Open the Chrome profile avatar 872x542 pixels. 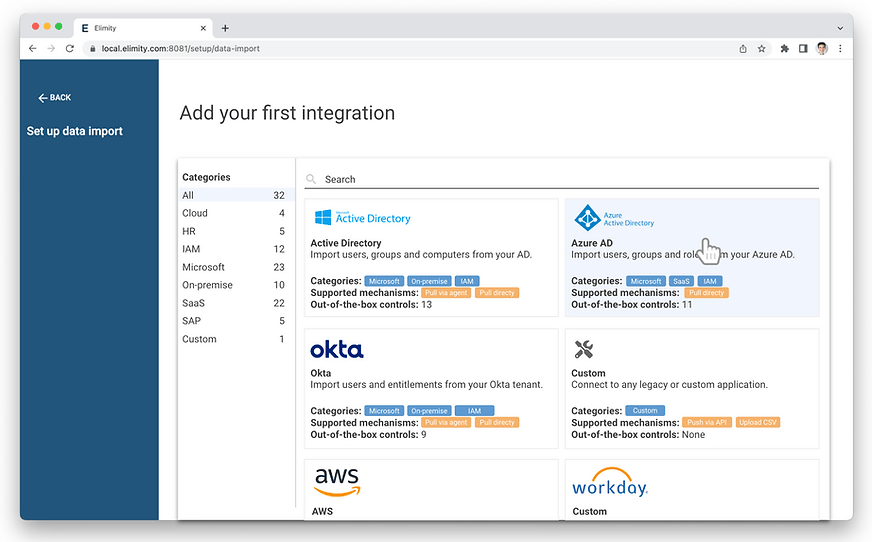click(822, 49)
